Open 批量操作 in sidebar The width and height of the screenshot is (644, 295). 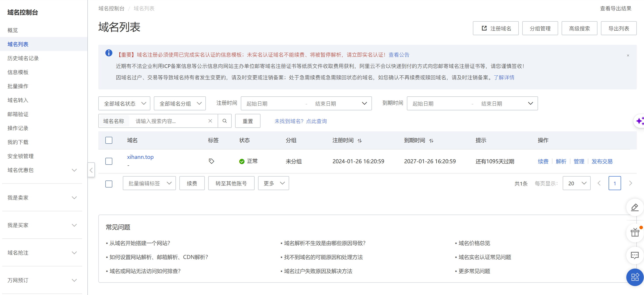[x=18, y=86]
